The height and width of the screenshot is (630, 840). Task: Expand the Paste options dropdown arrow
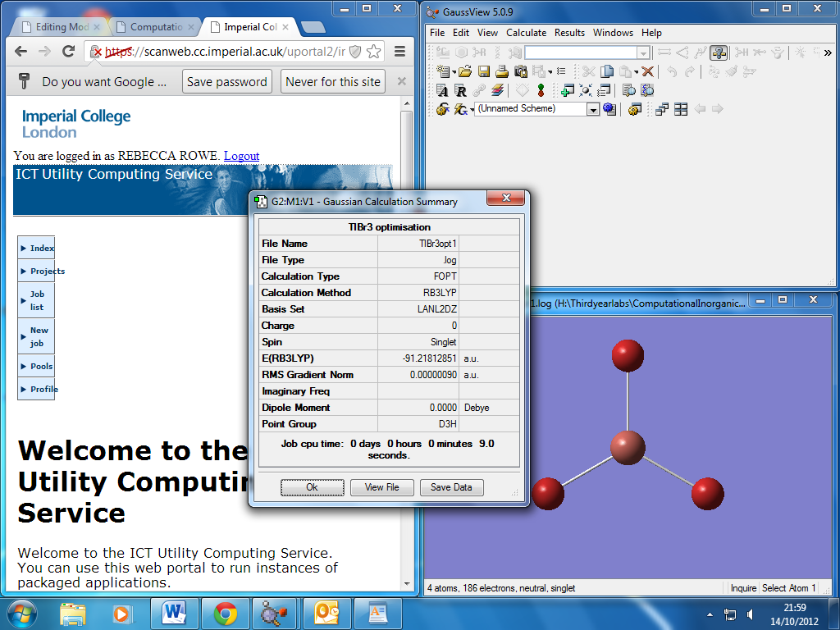coord(636,72)
